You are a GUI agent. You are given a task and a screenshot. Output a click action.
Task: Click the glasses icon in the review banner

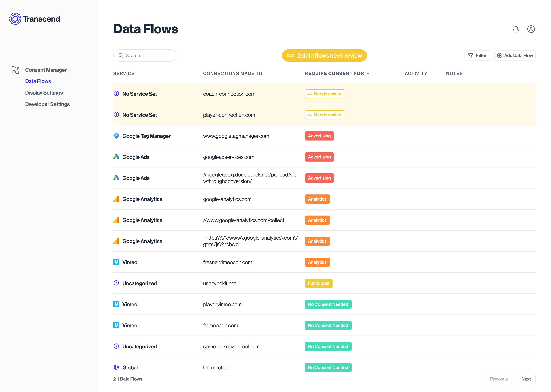coord(290,56)
